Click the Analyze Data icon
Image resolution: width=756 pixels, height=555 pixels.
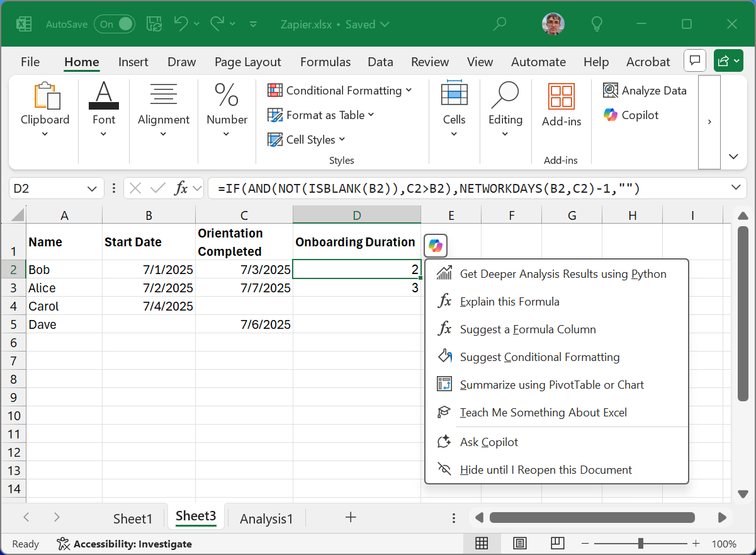(610, 90)
